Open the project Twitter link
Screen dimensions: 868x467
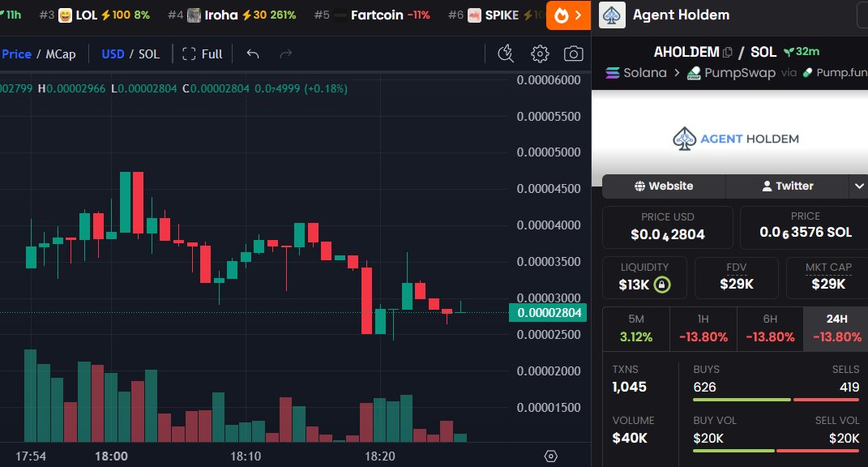(x=787, y=186)
